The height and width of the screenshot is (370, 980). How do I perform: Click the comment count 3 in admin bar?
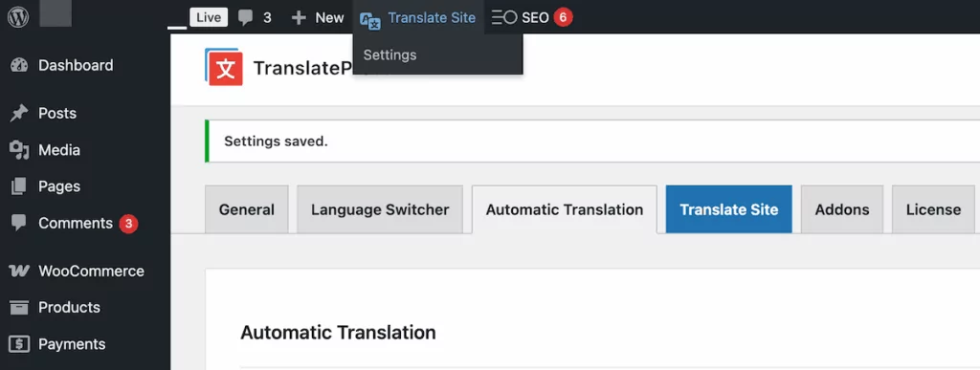click(x=268, y=18)
